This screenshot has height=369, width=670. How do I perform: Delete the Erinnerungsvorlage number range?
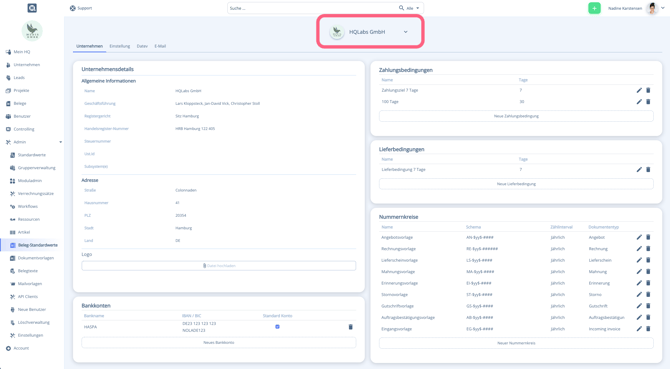click(648, 283)
